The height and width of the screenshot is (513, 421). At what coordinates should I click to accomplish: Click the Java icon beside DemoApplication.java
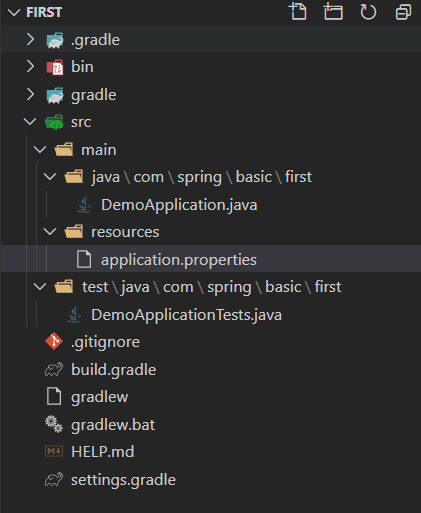click(x=84, y=204)
